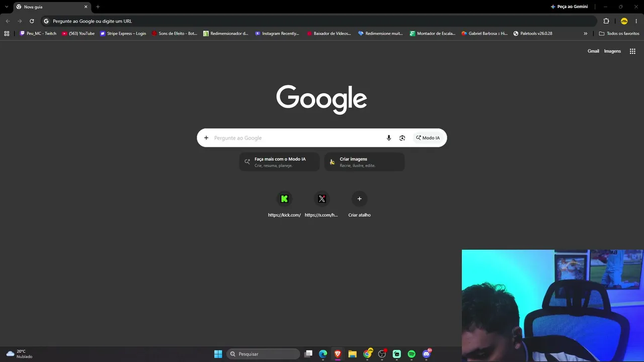Screen dimensions: 644x362
Task: Open the weather widget 20°C Nublado
Action: [19, 354]
